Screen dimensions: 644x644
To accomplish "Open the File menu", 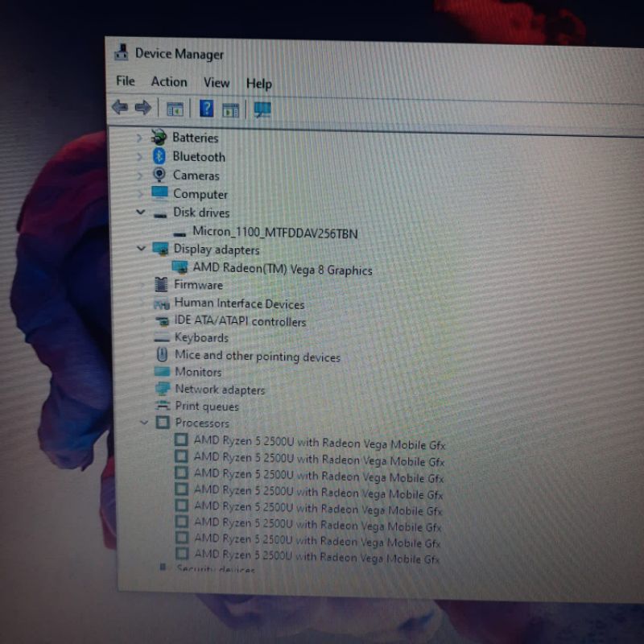I will point(126,81).
